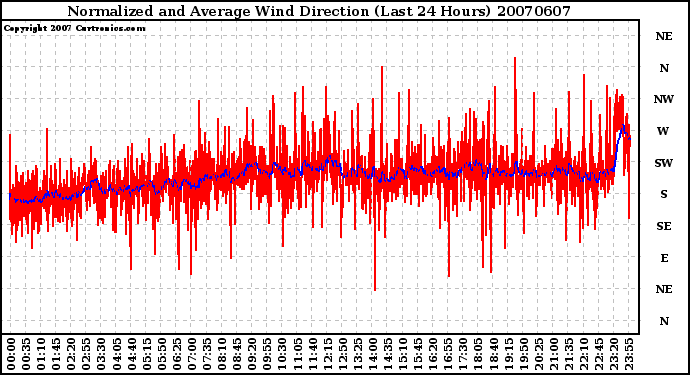This screenshot has width=690, height=375.
Task: Choose the '08:10' x-axis label
Action: point(221,354)
